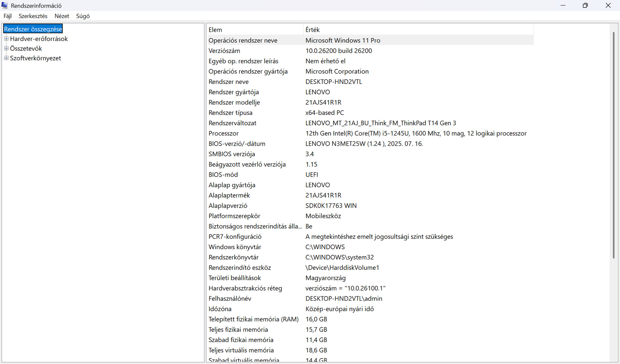Open the Fájl menu

coord(8,16)
